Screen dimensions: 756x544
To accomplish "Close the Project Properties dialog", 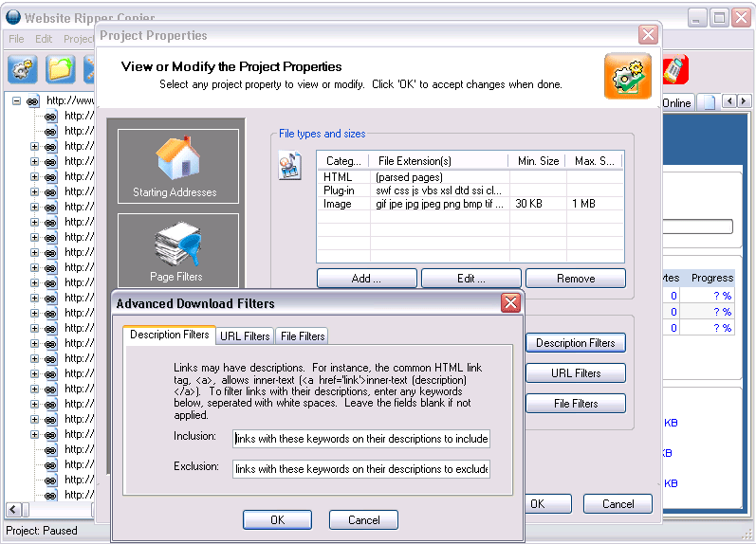I will pyautogui.click(x=648, y=35).
